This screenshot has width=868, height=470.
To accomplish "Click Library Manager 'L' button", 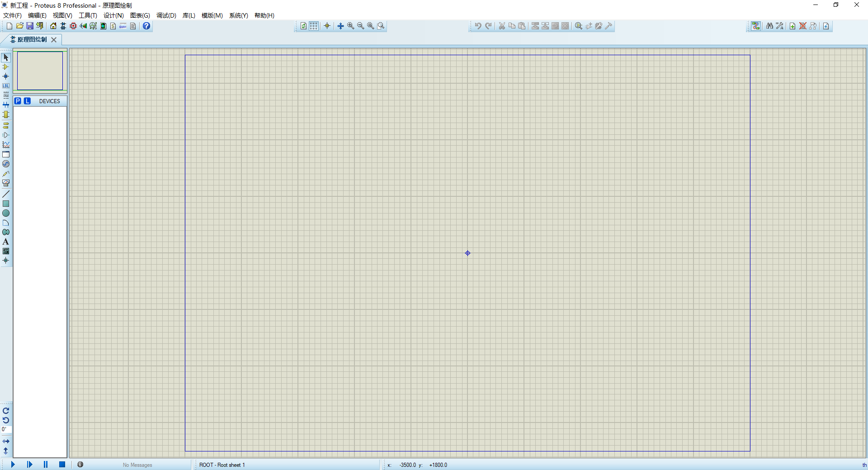I will [x=28, y=101].
